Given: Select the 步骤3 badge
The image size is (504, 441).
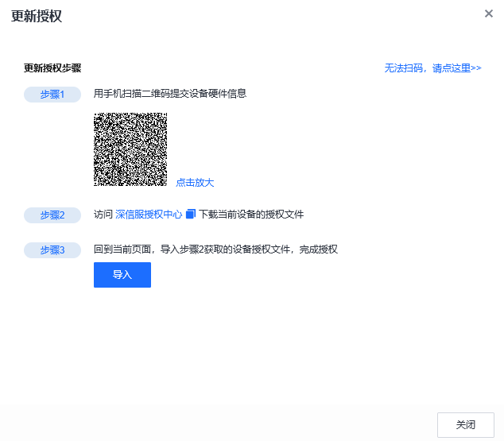Looking at the screenshot, I should [52, 250].
